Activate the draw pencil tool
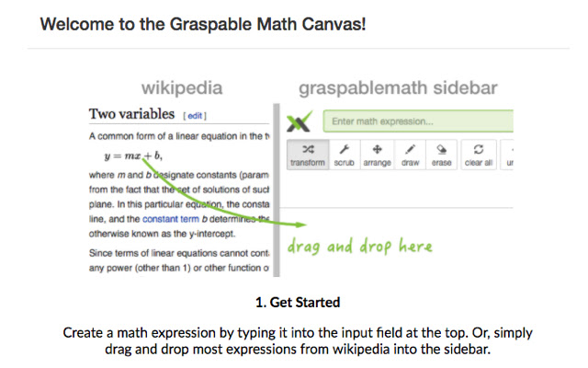Viewport: 588px width, 368px height. point(410,154)
